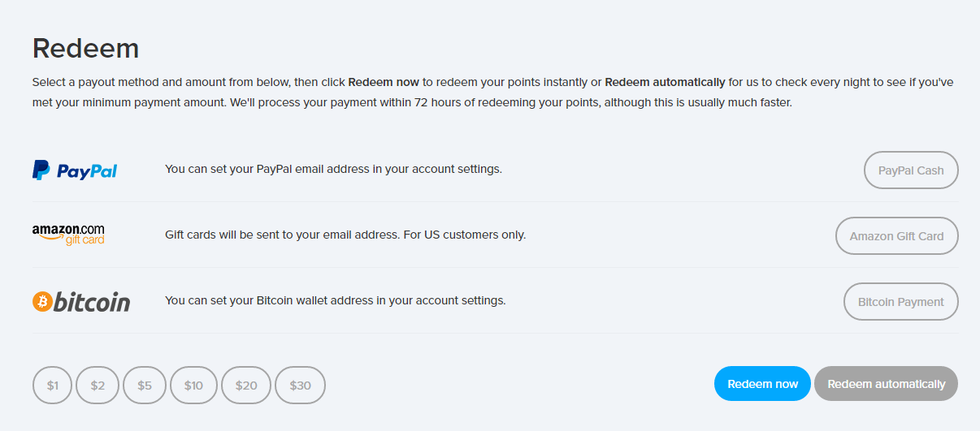
Task: Choose the $2 amount option
Action: [x=98, y=386]
